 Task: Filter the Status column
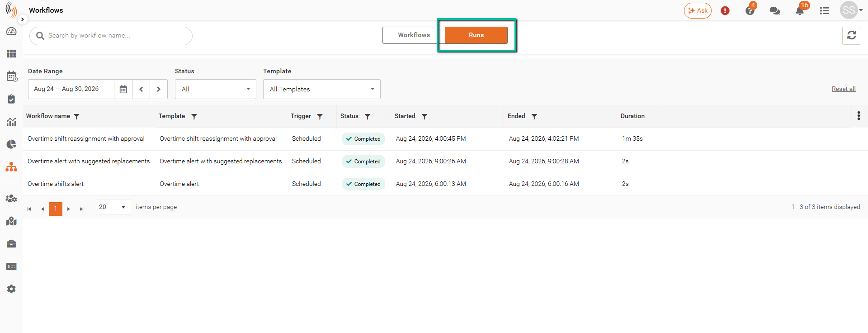click(x=368, y=116)
